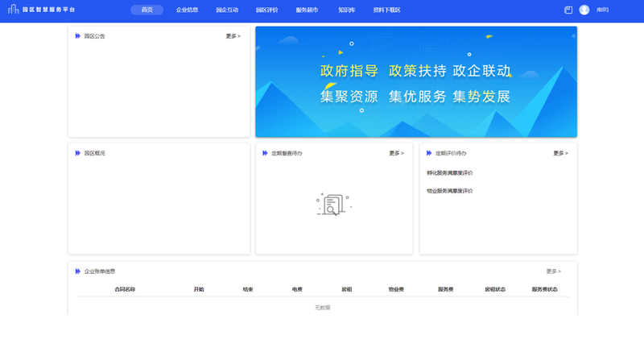Click the 园区公告 panel title
Screen dimensions: 644x348
(94, 36)
